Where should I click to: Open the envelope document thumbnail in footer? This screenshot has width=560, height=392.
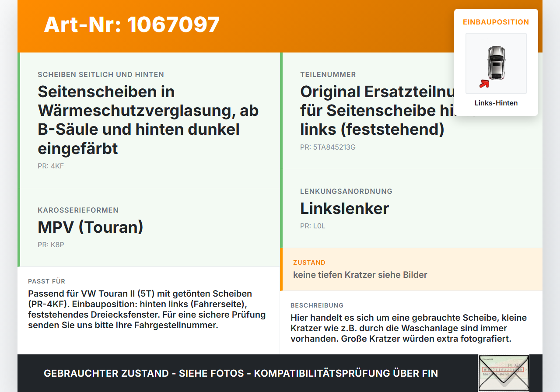point(504,373)
